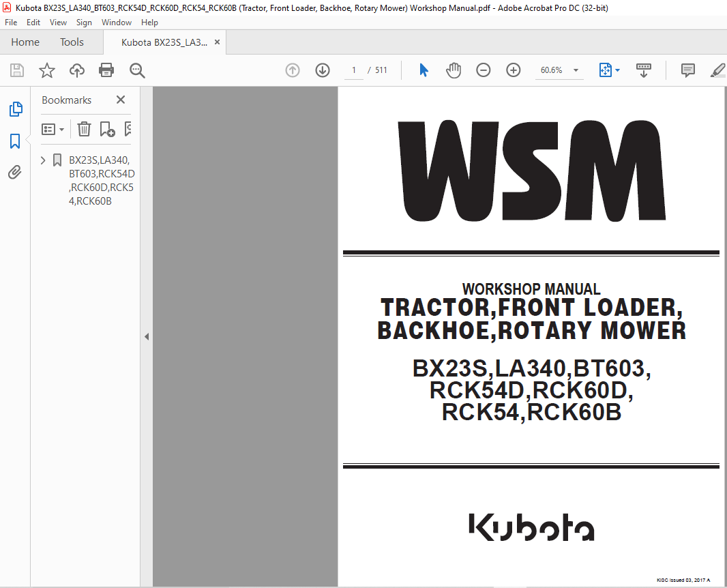Click the partially visible bookmark tool icon
The image size is (727, 588).
point(128,129)
